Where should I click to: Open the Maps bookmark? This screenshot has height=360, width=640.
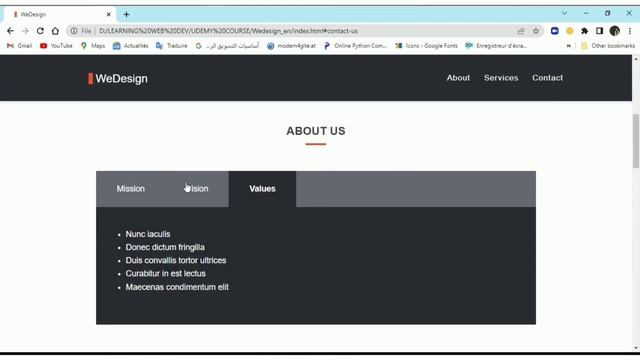pyautogui.click(x=93, y=46)
